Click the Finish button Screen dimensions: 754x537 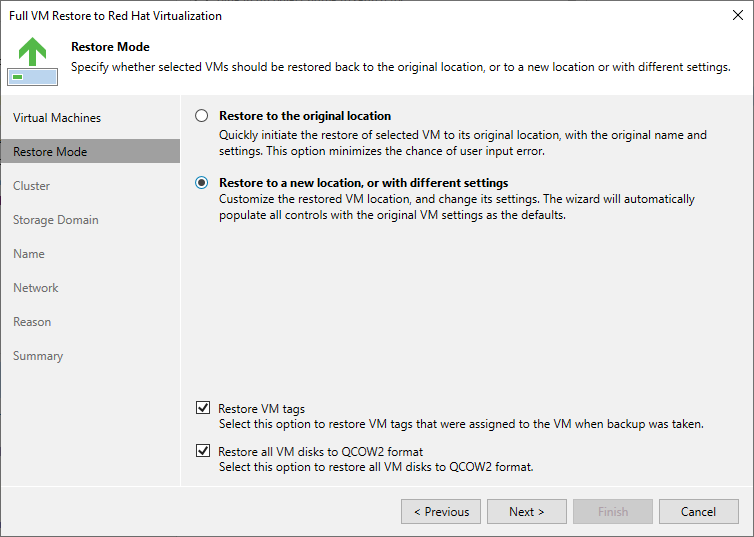(612, 512)
